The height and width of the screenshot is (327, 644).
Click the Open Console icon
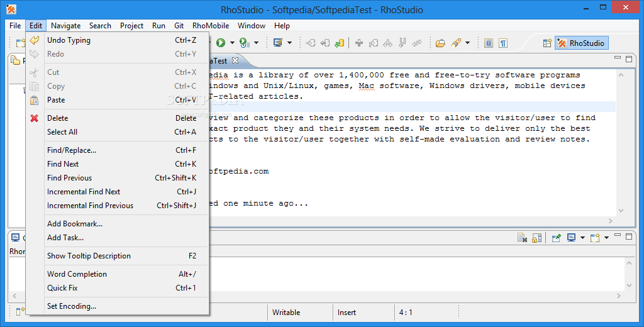pyautogui.click(x=595, y=238)
